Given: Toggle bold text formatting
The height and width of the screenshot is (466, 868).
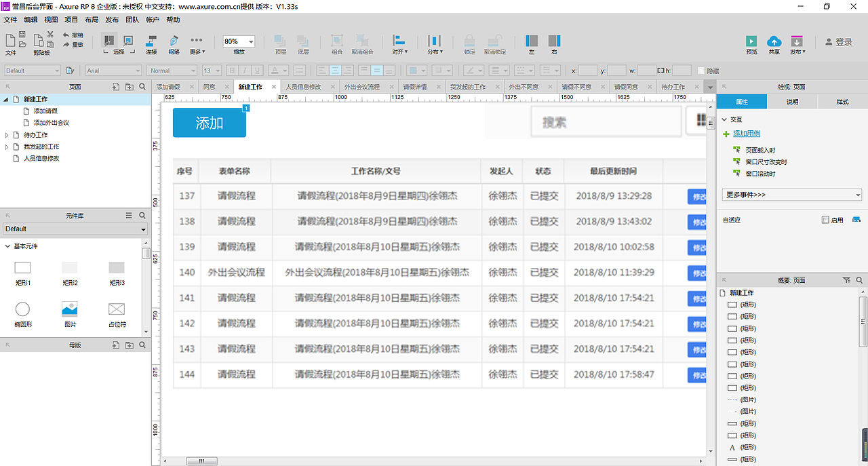Looking at the screenshot, I should 231,70.
